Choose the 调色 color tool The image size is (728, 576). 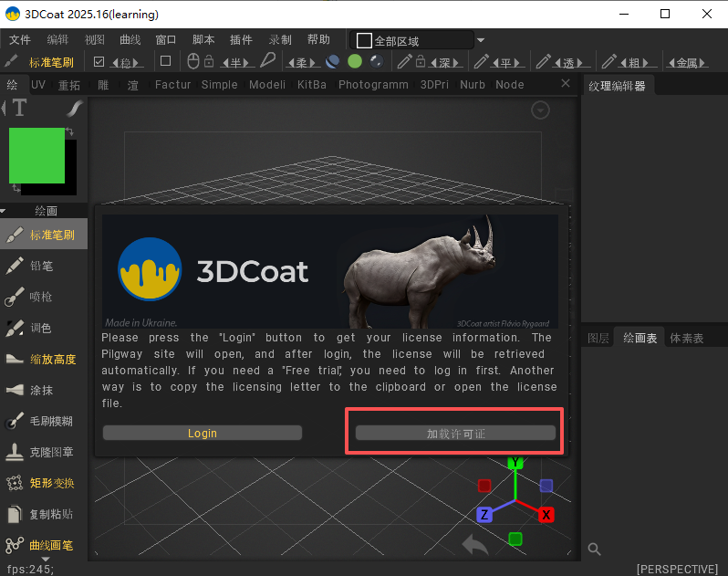click(x=43, y=328)
